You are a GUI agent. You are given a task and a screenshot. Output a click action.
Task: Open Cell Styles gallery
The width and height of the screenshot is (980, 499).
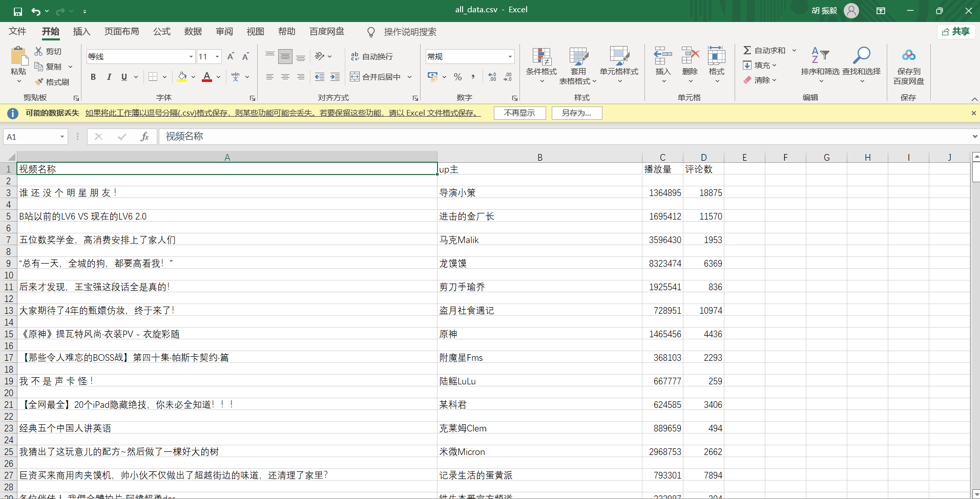[619, 66]
